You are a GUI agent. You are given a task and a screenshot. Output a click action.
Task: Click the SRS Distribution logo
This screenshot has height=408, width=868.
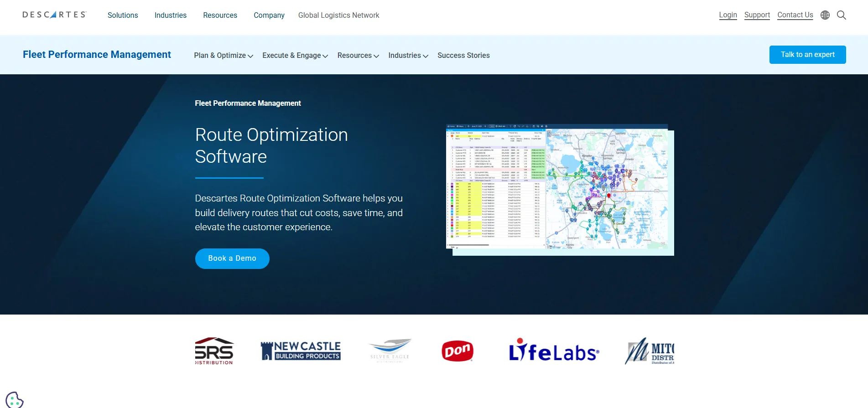point(214,351)
